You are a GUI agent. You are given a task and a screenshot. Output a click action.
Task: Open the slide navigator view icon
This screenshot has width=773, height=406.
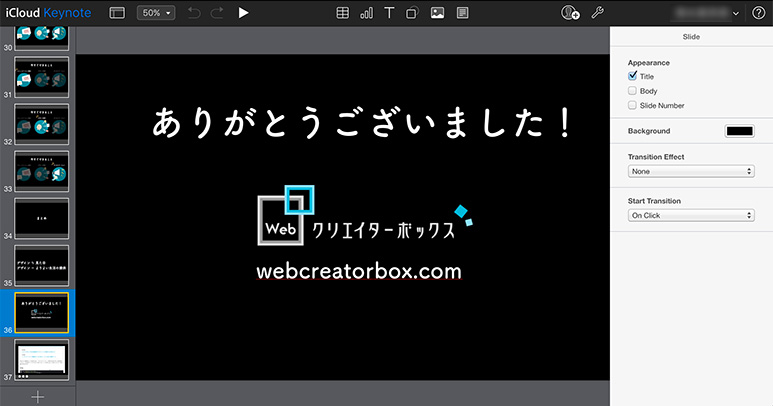point(117,13)
